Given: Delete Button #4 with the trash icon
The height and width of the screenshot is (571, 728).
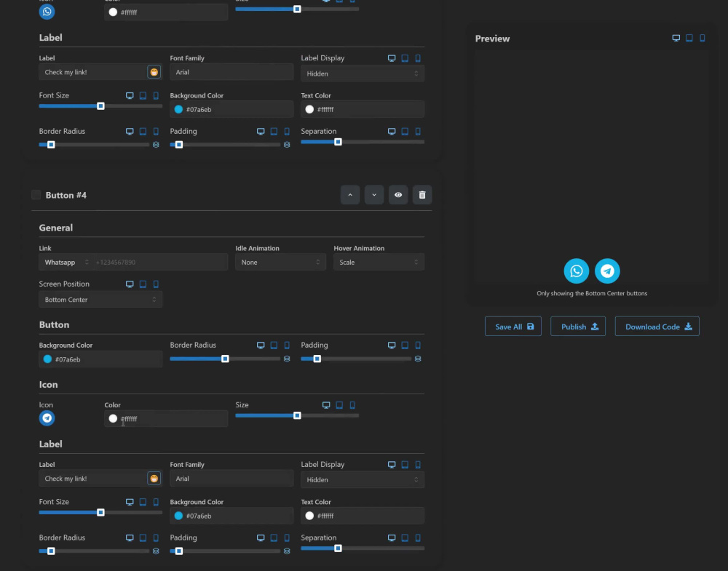Looking at the screenshot, I should pyautogui.click(x=422, y=195).
